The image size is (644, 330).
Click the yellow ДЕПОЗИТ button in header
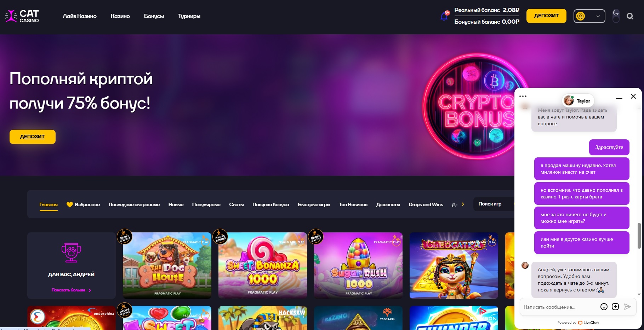[x=546, y=16]
